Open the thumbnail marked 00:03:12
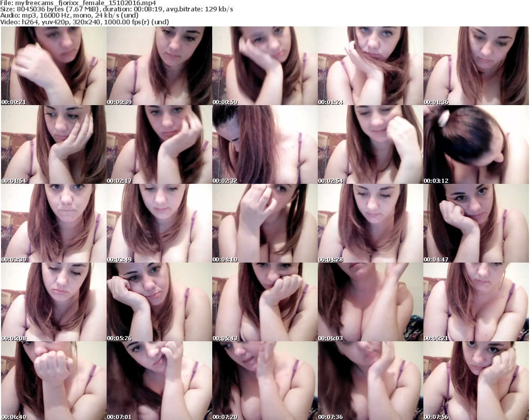This screenshot has width=530, height=420. pyautogui.click(x=476, y=144)
